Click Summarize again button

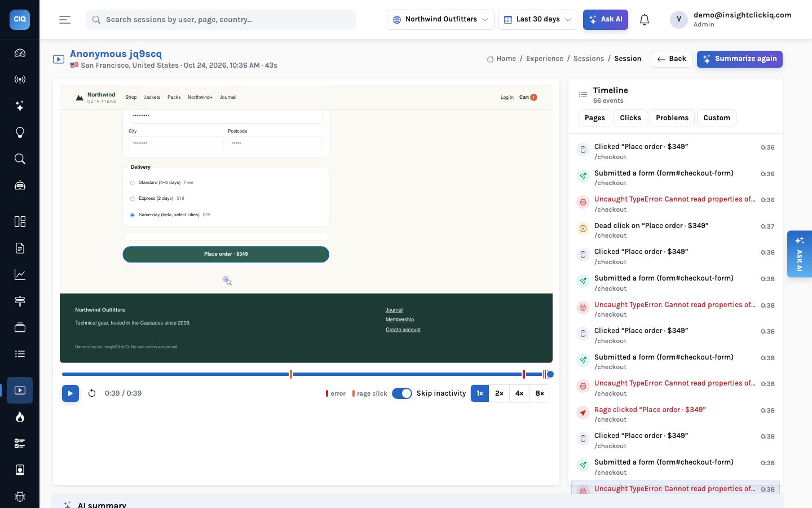click(x=740, y=59)
